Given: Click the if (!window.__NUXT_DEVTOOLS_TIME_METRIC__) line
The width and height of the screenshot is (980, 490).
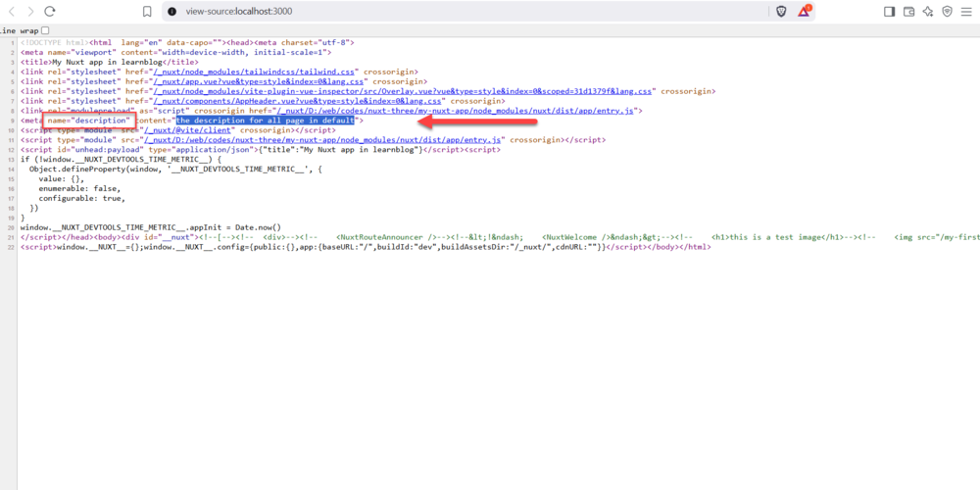Looking at the screenshot, I should coord(122,160).
